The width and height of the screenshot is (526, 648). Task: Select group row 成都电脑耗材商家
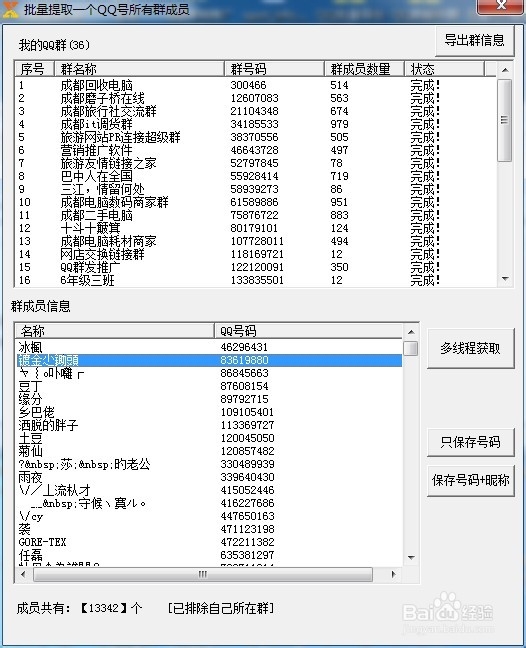coord(255,241)
